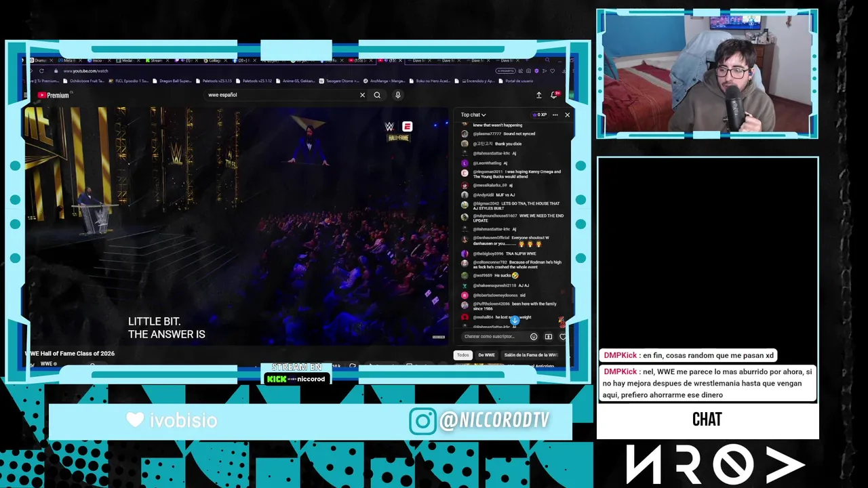This screenshot has width=868, height=488.
Task: Click the Instagram @NICCORODTV handle
Action: 494,421
